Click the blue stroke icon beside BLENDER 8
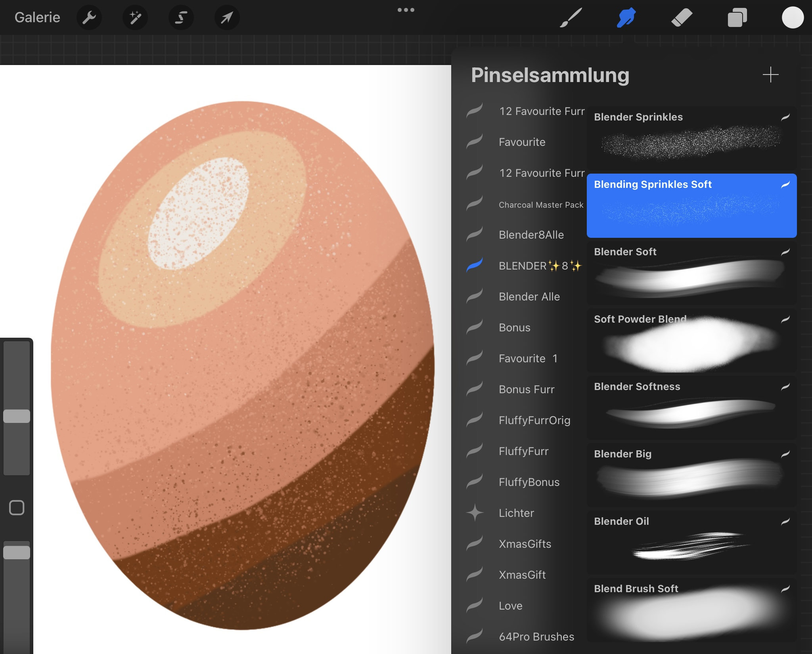Viewport: 812px width, 654px height. pyautogui.click(x=475, y=265)
